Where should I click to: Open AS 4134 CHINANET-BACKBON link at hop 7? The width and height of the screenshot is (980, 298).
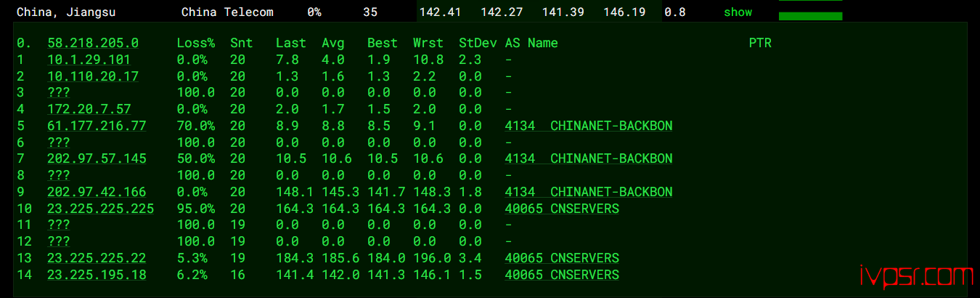pos(589,158)
